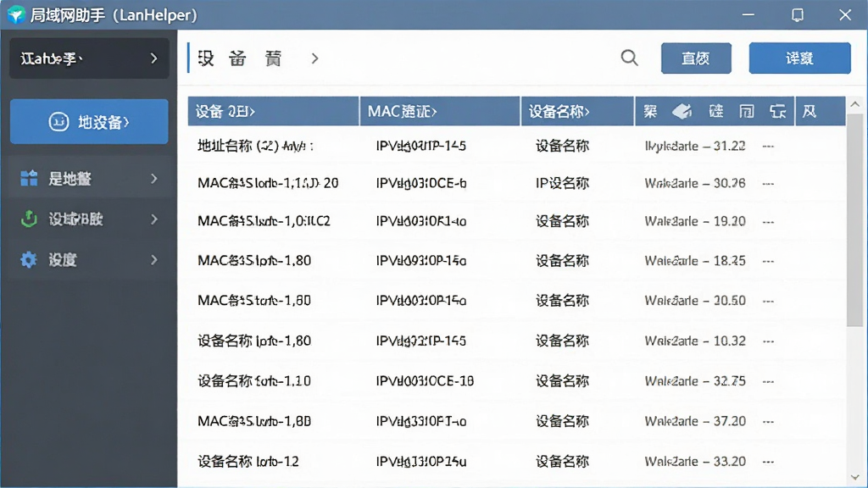Open the more options dots on the 32.75 row
The height and width of the screenshot is (488, 868).
pos(768,381)
